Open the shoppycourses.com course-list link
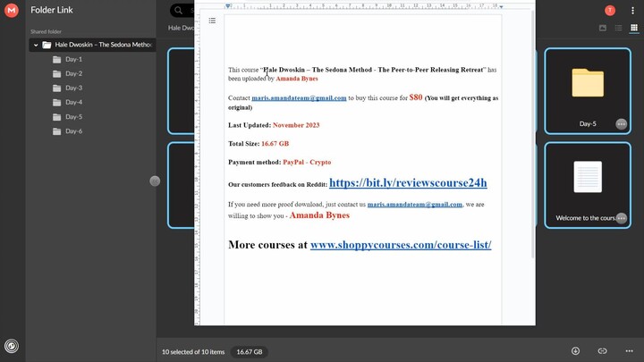 400,244
